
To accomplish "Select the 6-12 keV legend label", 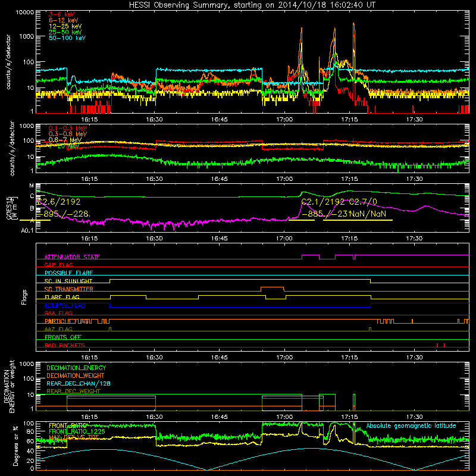I will (x=64, y=20).
